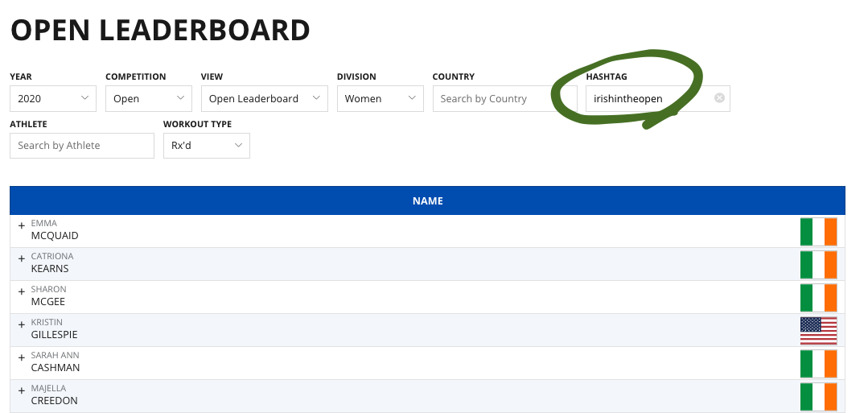Expand Emma McQuaid's row details
This screenshot has height=413, width=868.
pos(22,225)
